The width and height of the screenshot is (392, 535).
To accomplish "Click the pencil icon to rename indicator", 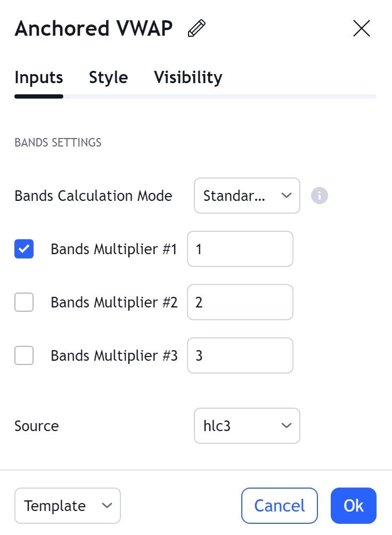I will (197, 29).
